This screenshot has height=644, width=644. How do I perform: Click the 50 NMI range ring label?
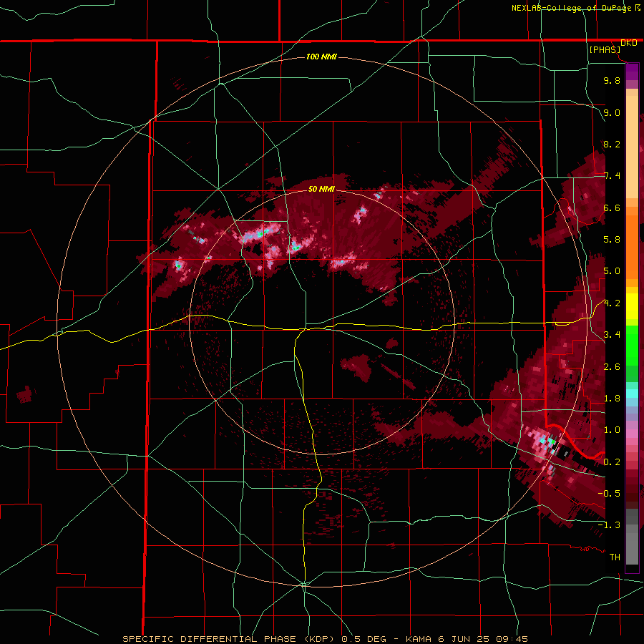[321, 189]
